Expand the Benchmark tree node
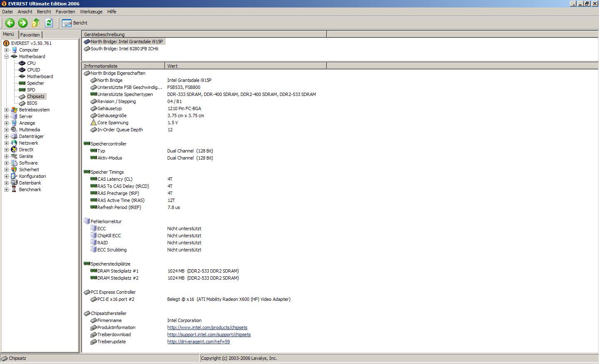599x364 pixels. (x=6, y=189)
